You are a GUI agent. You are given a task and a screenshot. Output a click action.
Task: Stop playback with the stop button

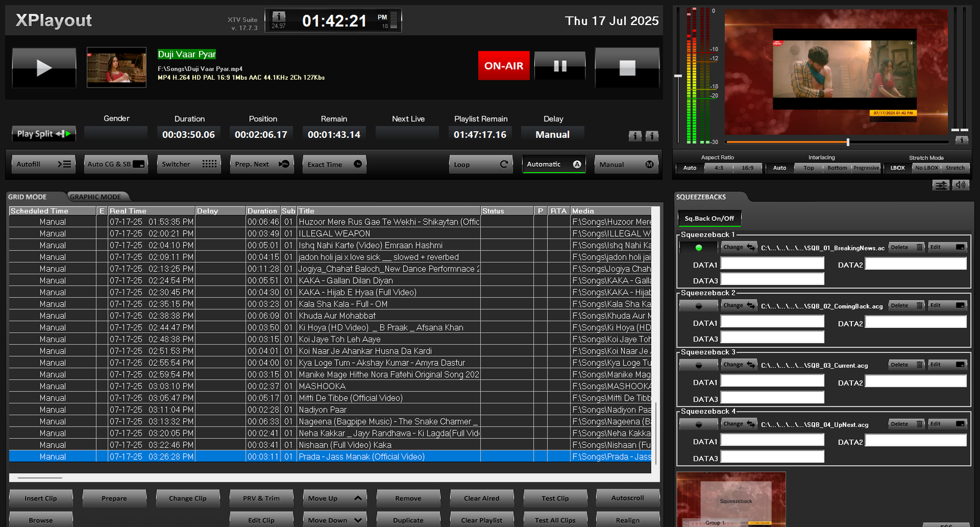(x=627, y=67)
